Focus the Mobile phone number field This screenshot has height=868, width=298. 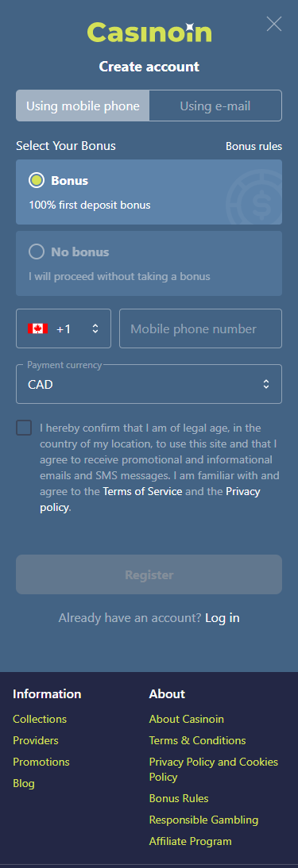[x=200, y=328]
